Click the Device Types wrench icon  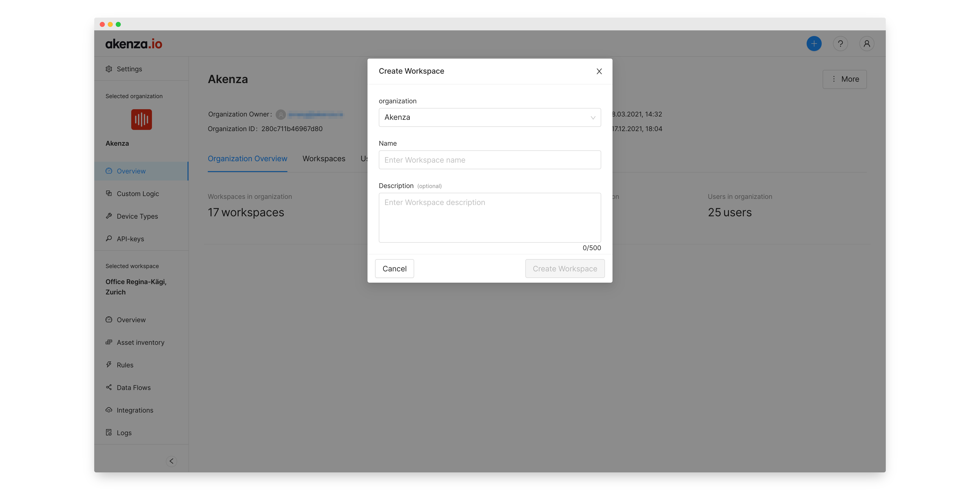point(109,216)
